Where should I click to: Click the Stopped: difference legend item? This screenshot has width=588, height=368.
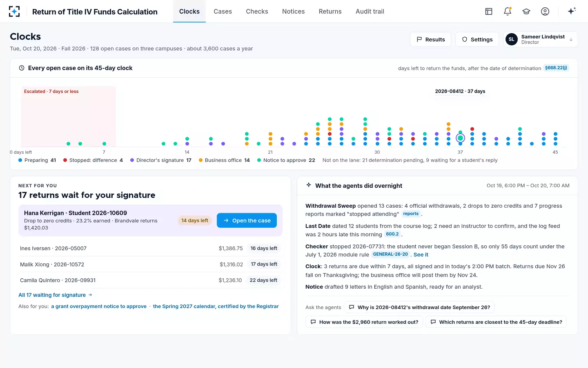93,160
